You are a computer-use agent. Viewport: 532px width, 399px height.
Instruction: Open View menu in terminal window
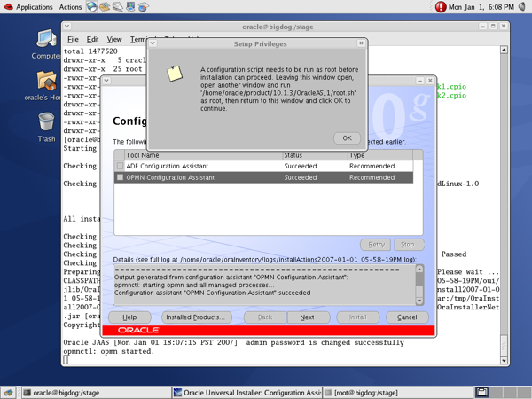[x=114, y=39]
